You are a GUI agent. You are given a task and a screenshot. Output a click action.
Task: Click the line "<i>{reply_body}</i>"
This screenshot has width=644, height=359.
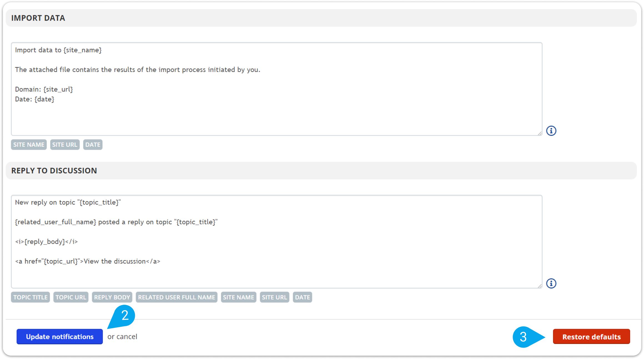(46, 242)
